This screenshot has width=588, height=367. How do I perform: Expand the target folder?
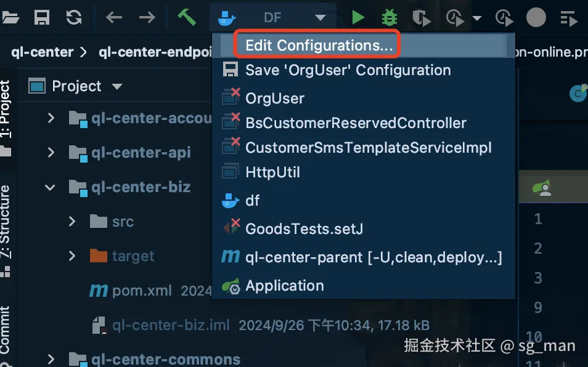coord(72,256)
